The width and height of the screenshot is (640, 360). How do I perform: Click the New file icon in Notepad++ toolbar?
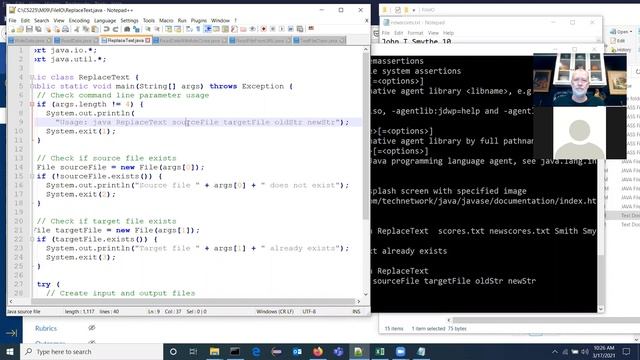pyautogui.click(x=12, y=29)
